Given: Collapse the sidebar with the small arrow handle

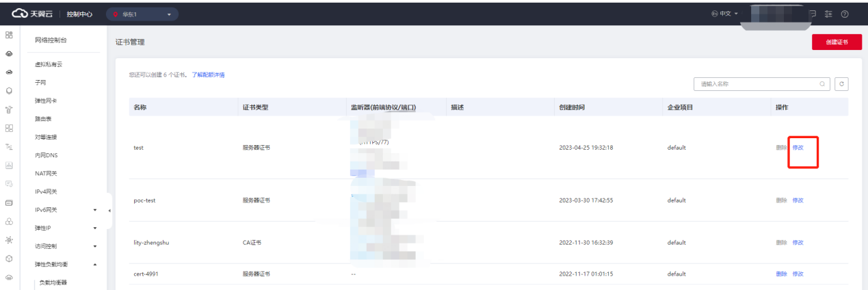Looking at the screenshot, I should click(109, 209).
